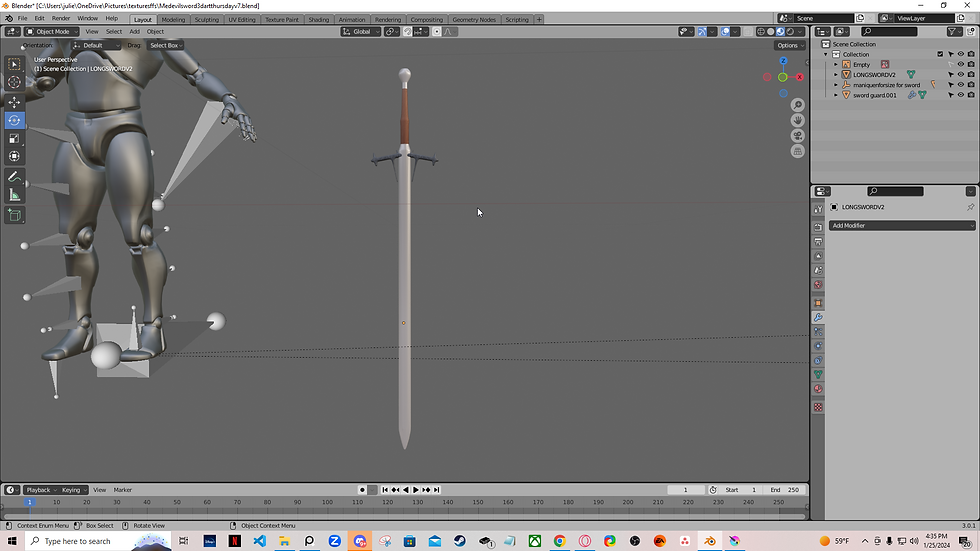Viewport: 980px width, 551px height.
Task: Switch to the Geometry Nodes workspace tab
Action: tap(474, 19)
